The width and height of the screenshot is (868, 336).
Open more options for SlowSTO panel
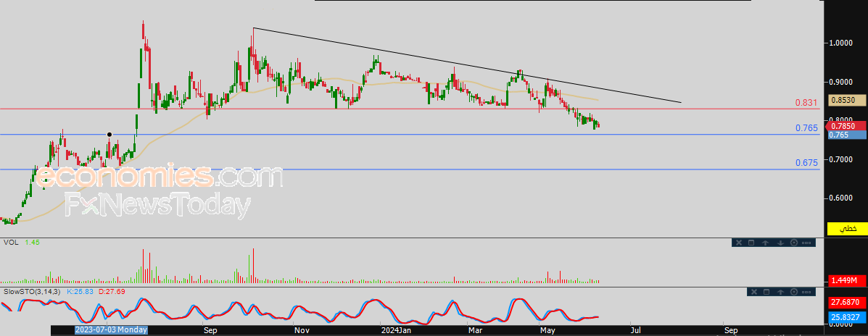click(806, 292)
